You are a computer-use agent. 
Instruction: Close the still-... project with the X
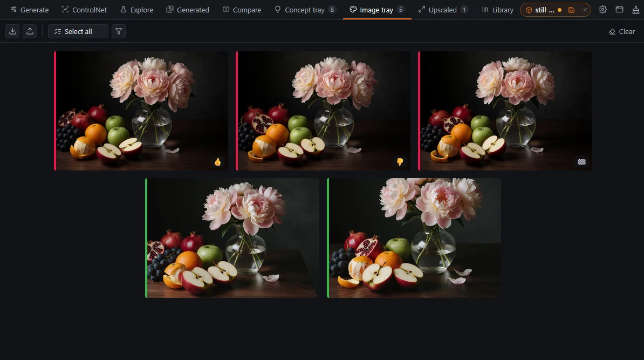[x=585, y=10]
